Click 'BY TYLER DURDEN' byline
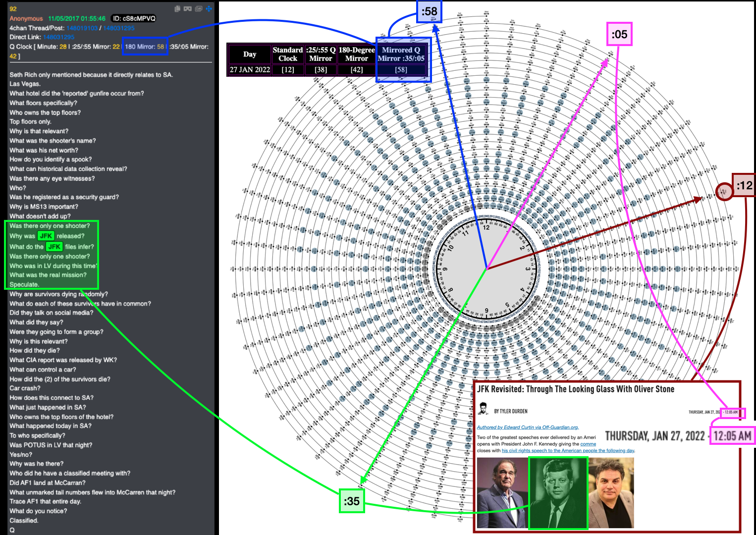The image size is (756, 535). point(511,411)
